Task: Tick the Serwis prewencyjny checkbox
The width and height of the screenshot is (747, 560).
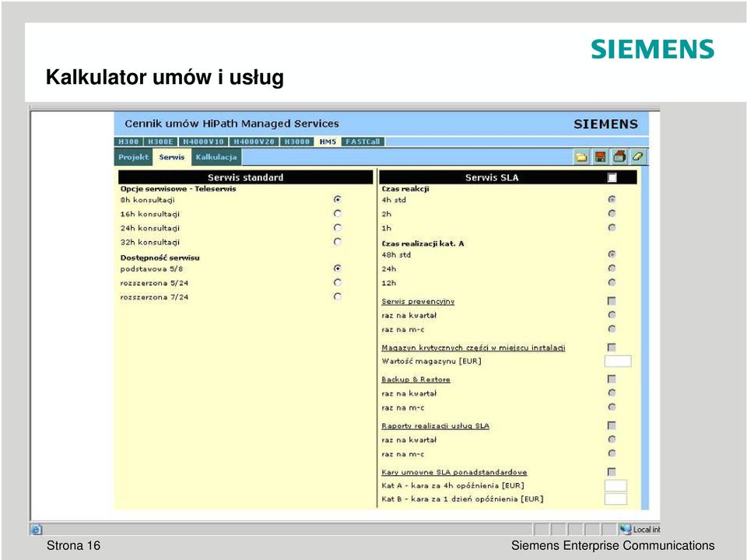Action: click(x=612, y=301)
